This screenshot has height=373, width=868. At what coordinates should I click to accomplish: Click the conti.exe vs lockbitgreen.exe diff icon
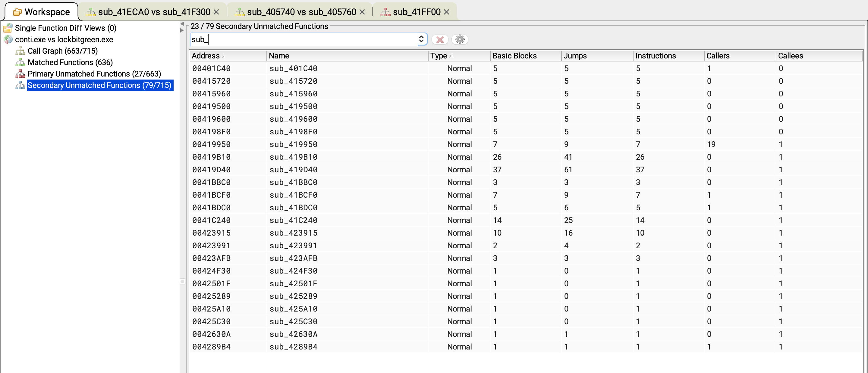[x=8, y=39]
